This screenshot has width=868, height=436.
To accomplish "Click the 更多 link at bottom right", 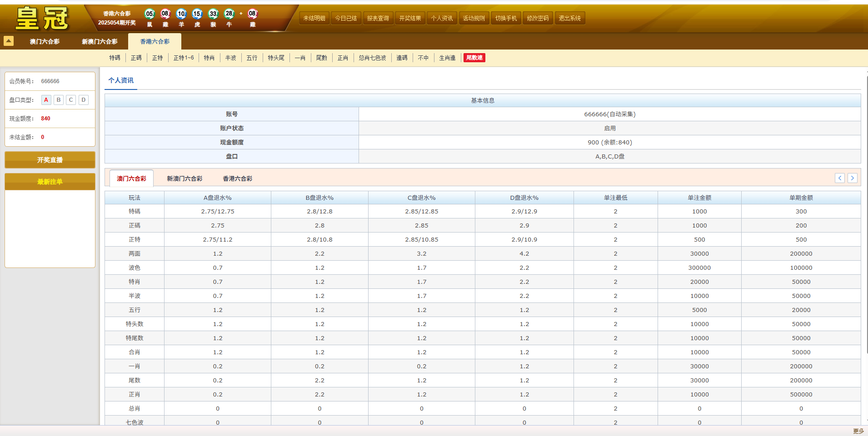I will (858, 431).
